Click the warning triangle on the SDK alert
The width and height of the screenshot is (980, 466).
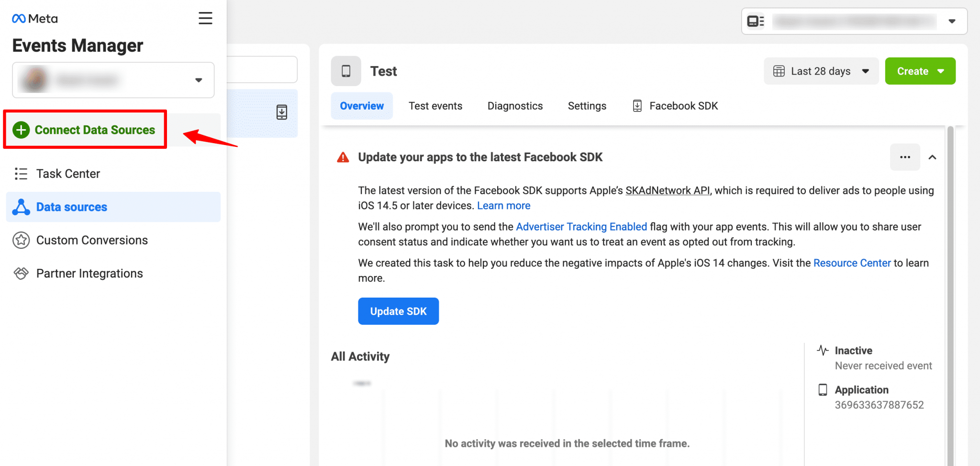point(343,157)
